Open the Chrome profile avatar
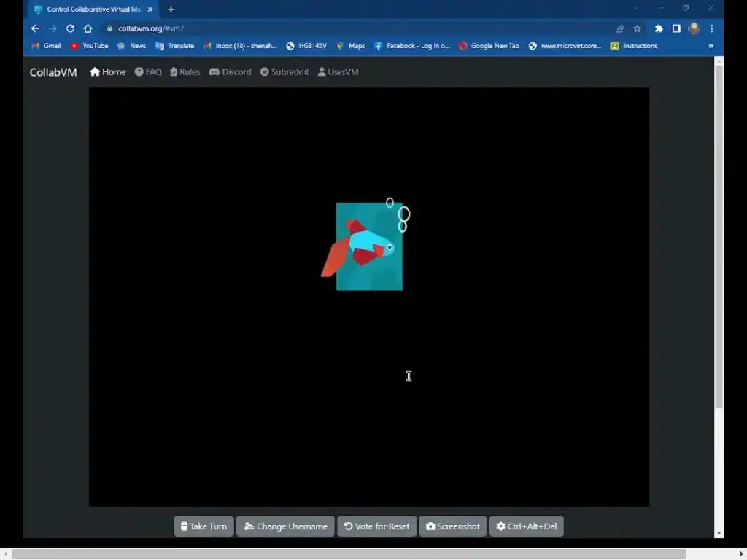The height and width of the screenshot is (560, 747). 694,28
